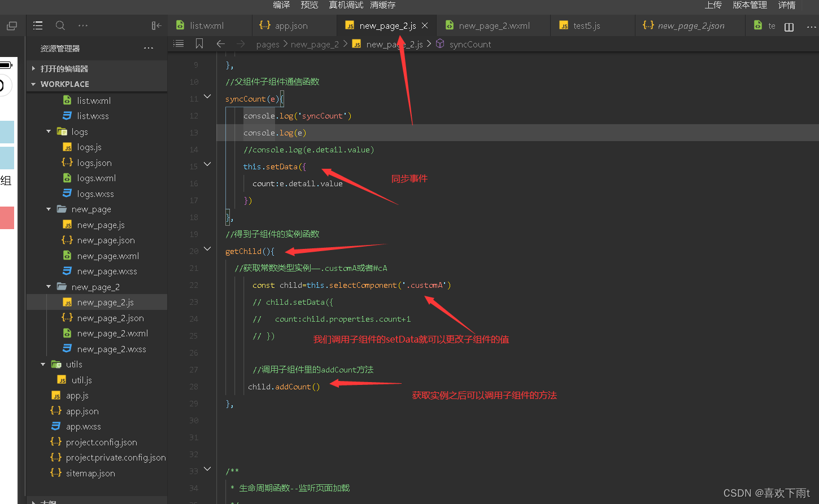Click the syncCount breadcrumb symbol
Image resolution: width=819 pixels, height=504 pixels.
470,44
